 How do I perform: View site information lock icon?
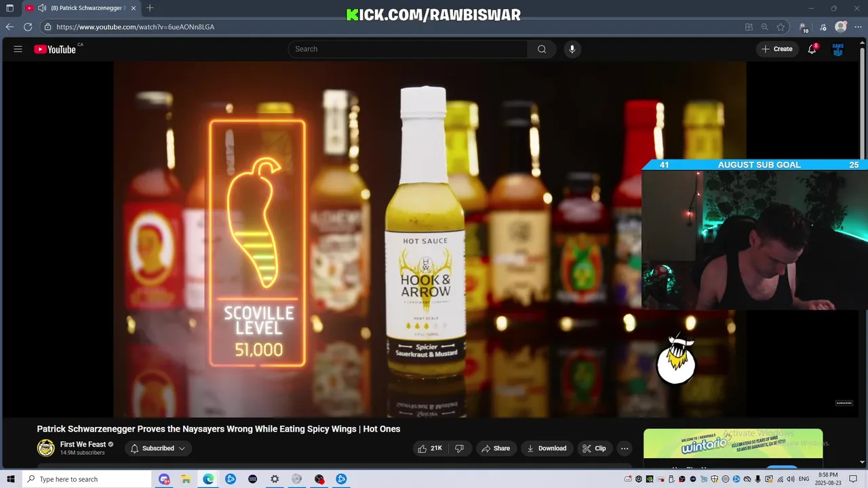click(47, 27)
